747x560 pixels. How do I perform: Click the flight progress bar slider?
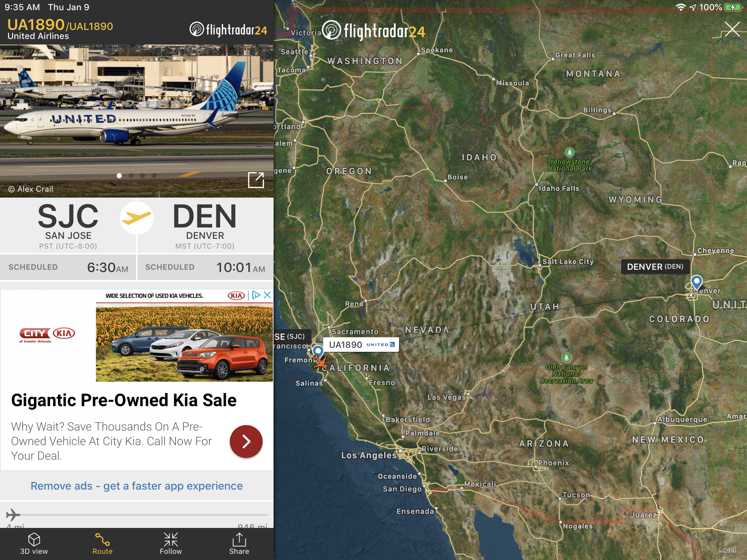[x=137, y=515]
